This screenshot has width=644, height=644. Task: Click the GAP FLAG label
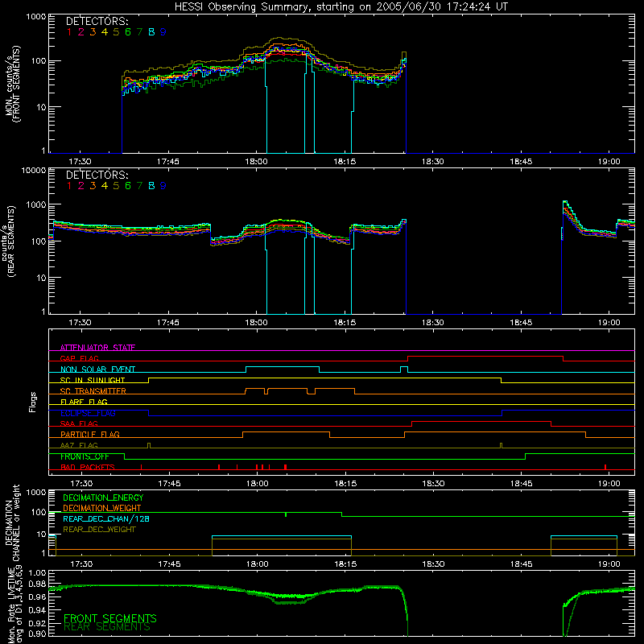click(79, 358)
